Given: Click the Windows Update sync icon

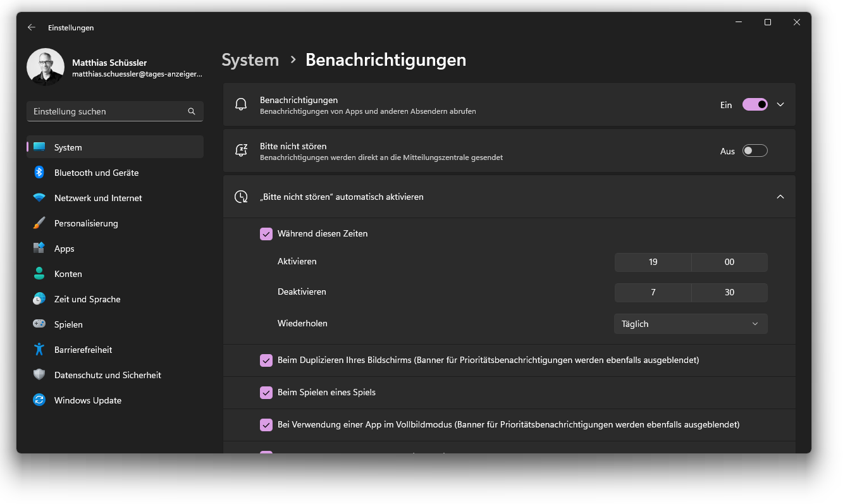Looking at the screenshot, I should pyautogui.click(x=39, y=400).
